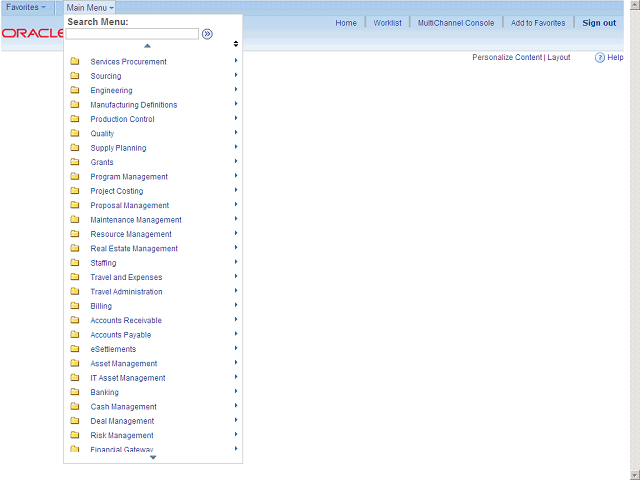Click the Maintenance Management folder icon

75,219
